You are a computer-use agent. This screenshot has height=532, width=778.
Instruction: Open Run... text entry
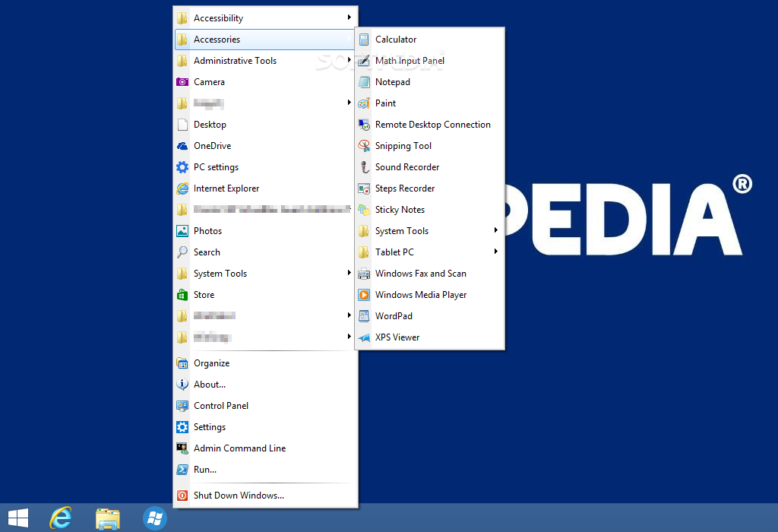205,470
